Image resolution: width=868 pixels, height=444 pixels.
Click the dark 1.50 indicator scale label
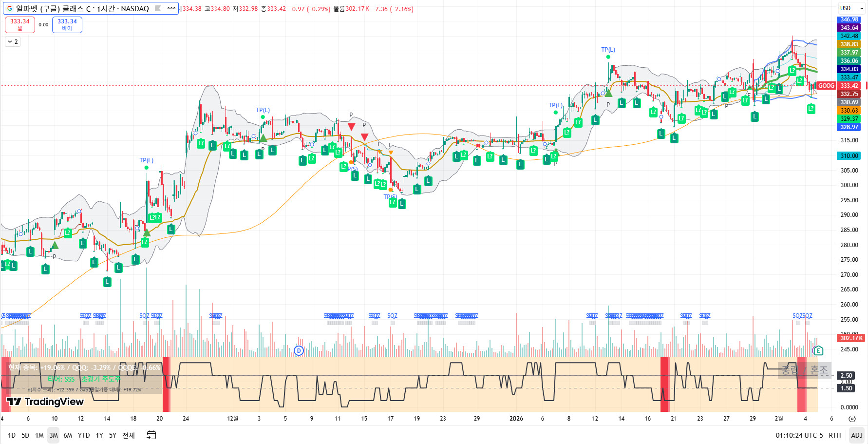(847, 388)
